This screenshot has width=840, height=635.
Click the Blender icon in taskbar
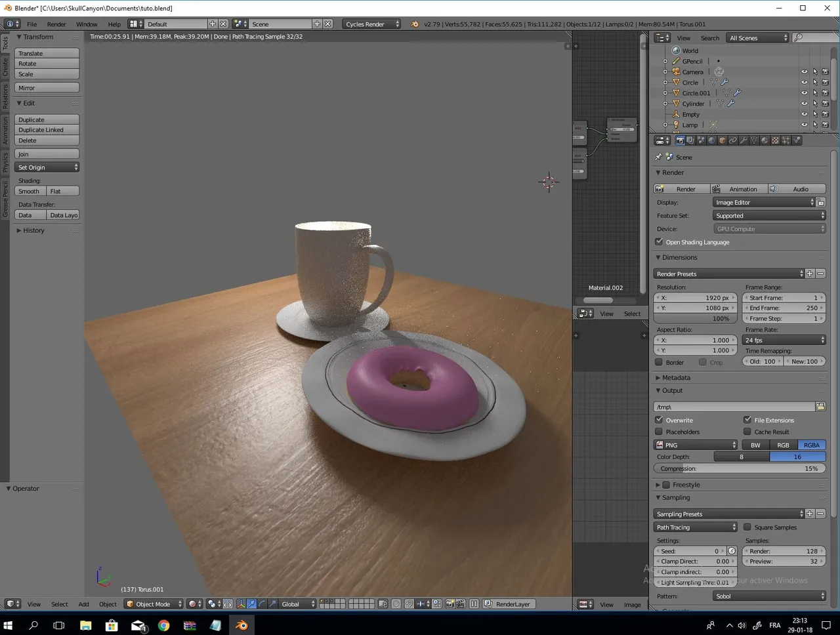tap(242, 625)
